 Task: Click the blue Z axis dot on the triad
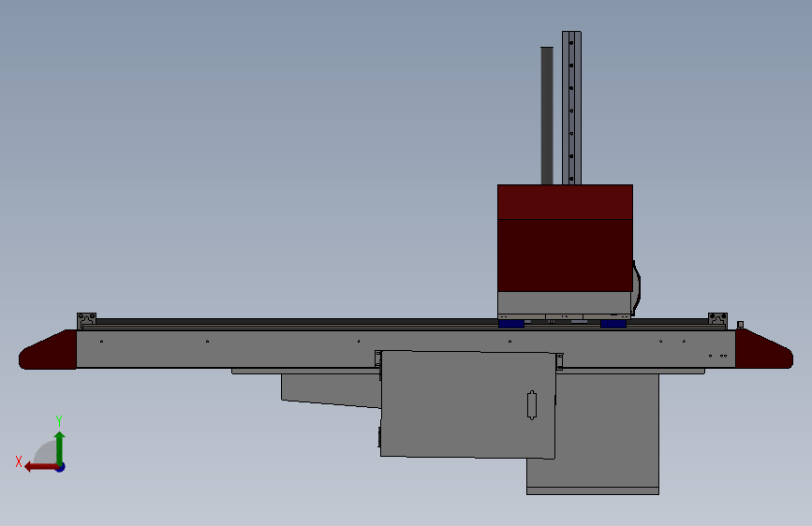pyautogui.click(x=61, y=467)
